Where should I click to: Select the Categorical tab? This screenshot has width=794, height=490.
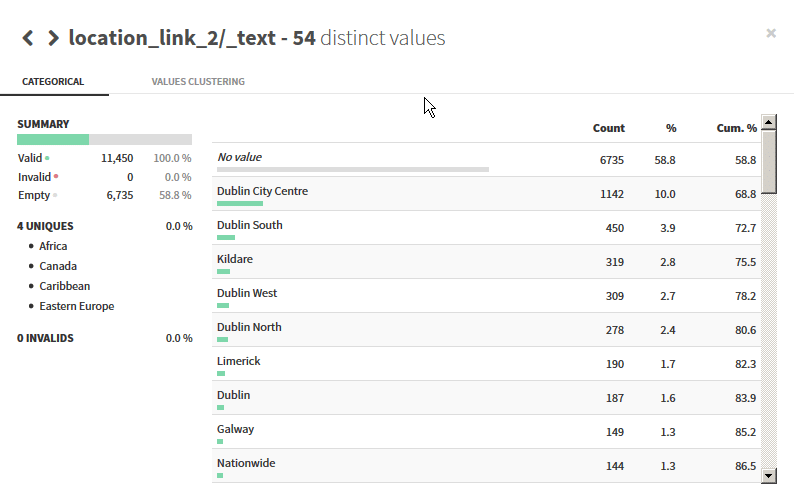click(53, 81)
